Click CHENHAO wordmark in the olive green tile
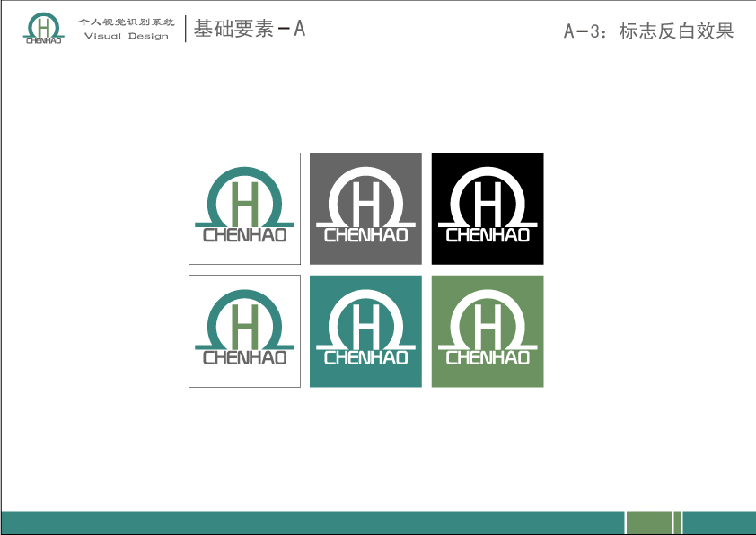The width and height of the screenshot is (756, 535). click(x=488, y=357)
